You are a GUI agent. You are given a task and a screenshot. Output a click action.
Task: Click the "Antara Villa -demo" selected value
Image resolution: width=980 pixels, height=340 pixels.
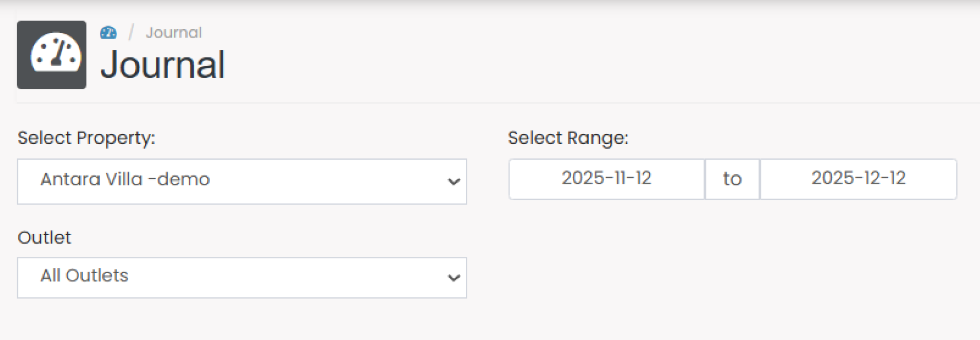coord(125,179)
